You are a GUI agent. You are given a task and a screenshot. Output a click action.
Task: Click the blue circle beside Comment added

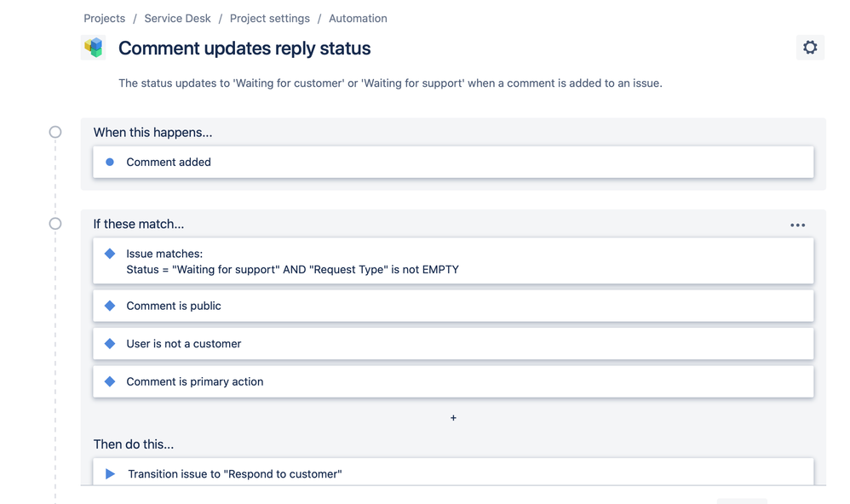click(110, 162)
